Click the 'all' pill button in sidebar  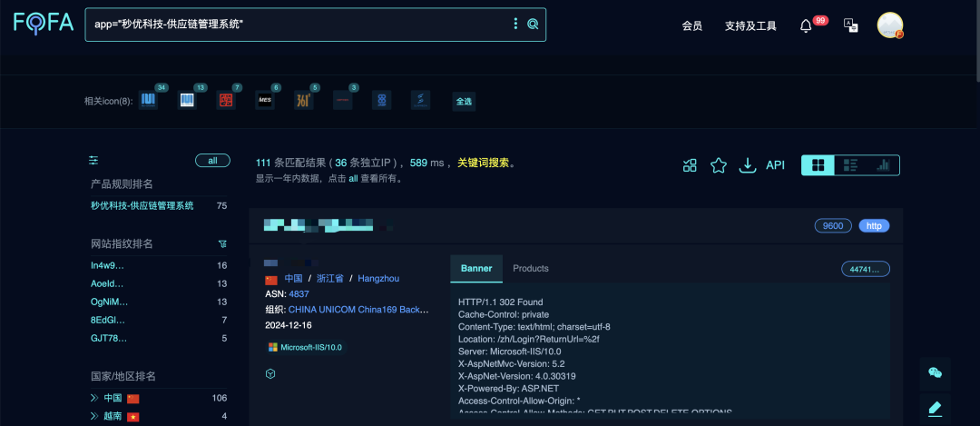coord(212,161)
